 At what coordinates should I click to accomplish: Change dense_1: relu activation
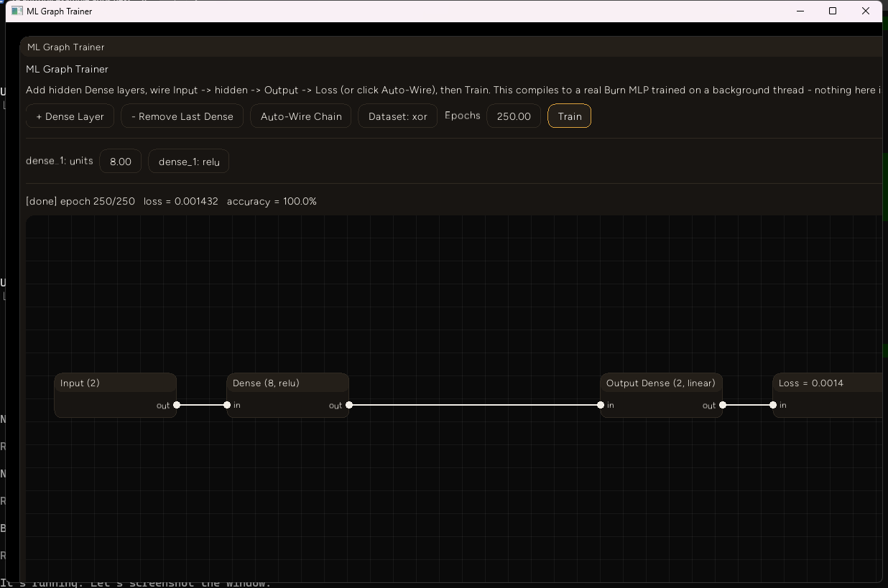(189, 162)
